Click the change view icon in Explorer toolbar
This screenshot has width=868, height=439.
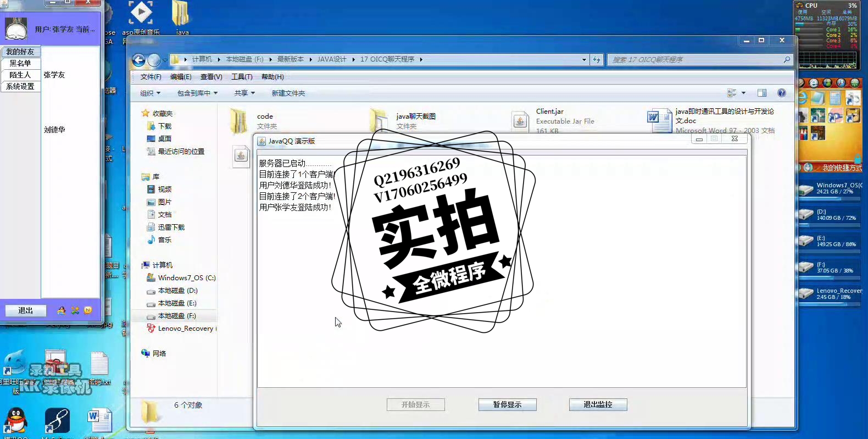tap(732, 93)
